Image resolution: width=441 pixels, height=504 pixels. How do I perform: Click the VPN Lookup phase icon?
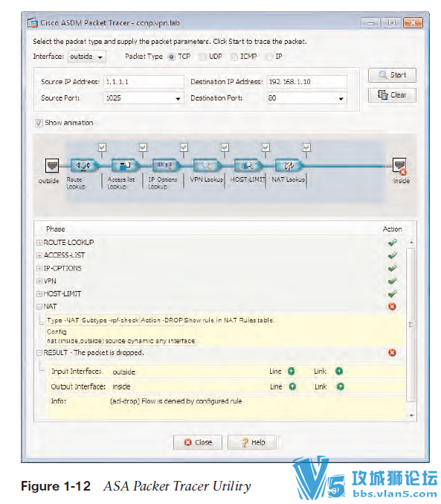[207, 166]
